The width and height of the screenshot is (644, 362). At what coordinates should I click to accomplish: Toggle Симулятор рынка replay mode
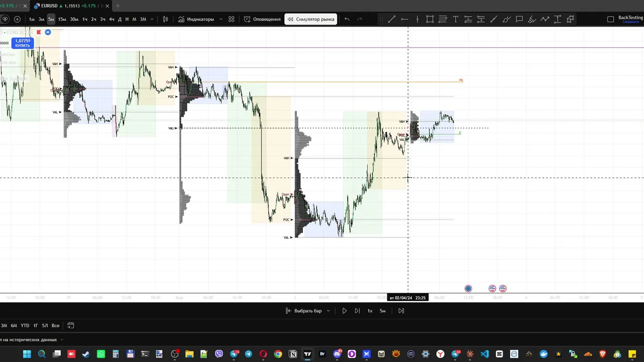tap(310, 19)
